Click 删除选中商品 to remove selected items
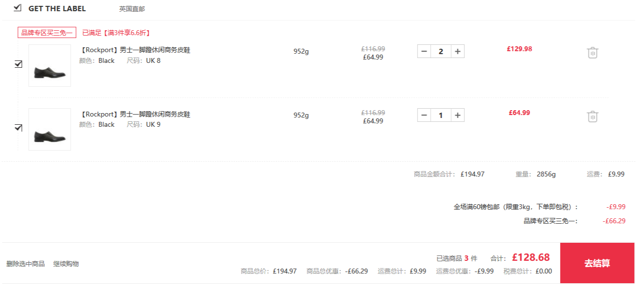The image size is (644, 292). tap(25, 264)
